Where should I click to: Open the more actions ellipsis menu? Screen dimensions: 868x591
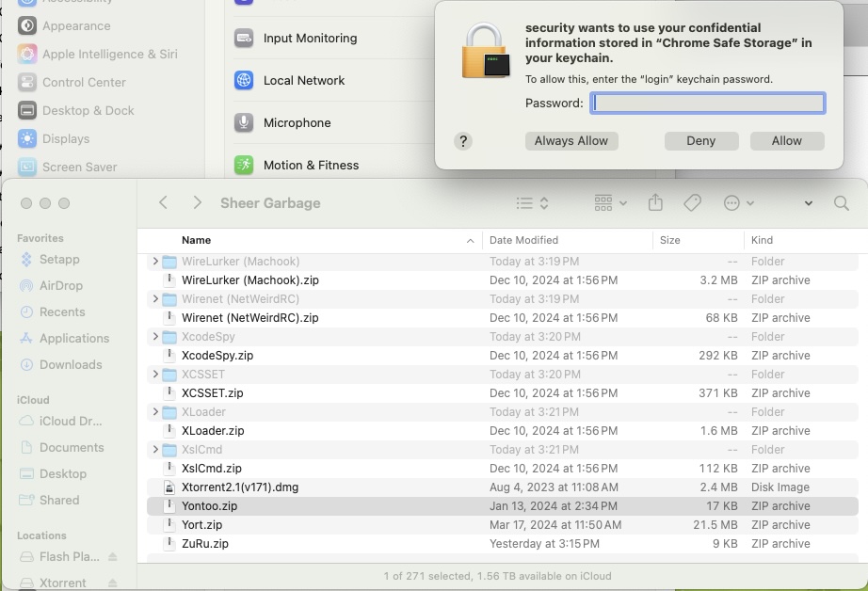(x=738, y=203)
